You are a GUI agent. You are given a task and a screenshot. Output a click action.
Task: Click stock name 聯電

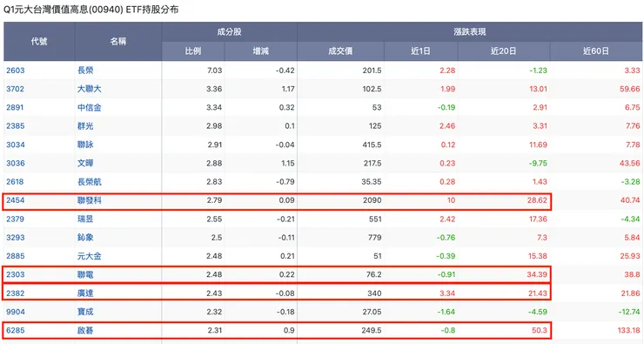85,274
